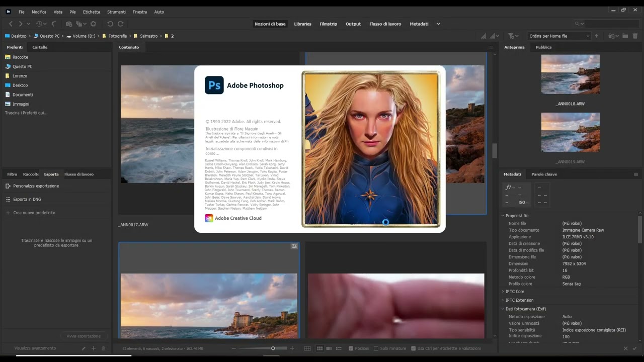The width and height of the screenshot is (644, 362).
Task: Click the refine review mode icon
Action: pyautogui.click(x=81, y=24)
